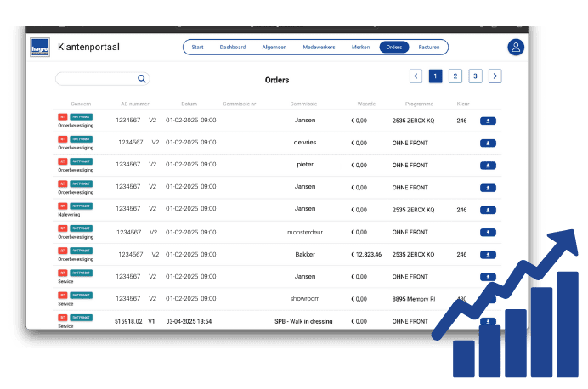
Task: Click the Orders page heading
Action: coord(277,80)
